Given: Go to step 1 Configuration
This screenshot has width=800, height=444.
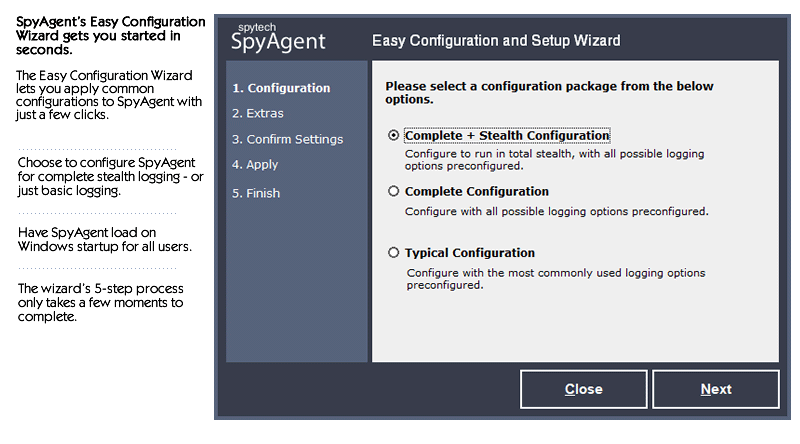Looking at the screenshot, I should [x=281, y=88].
